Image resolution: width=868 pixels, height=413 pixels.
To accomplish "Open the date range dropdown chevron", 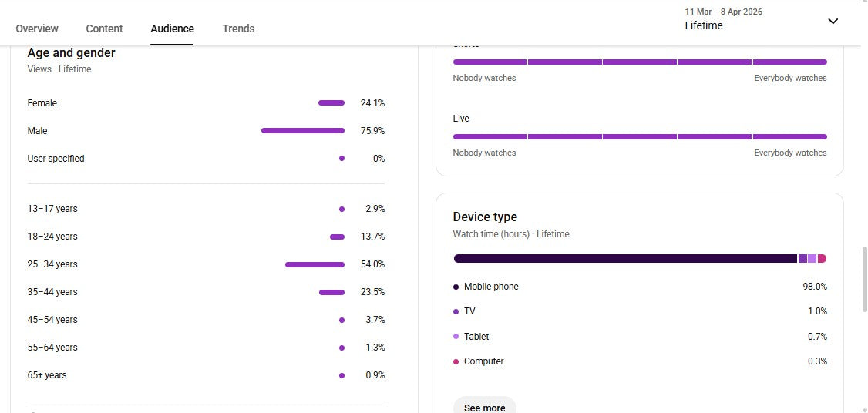I will pyautogui.click(x=833, y=21).
